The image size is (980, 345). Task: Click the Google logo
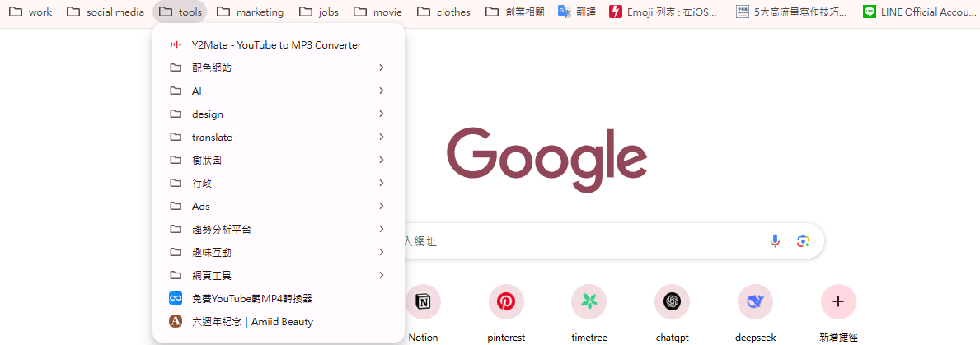click(547, 159)
